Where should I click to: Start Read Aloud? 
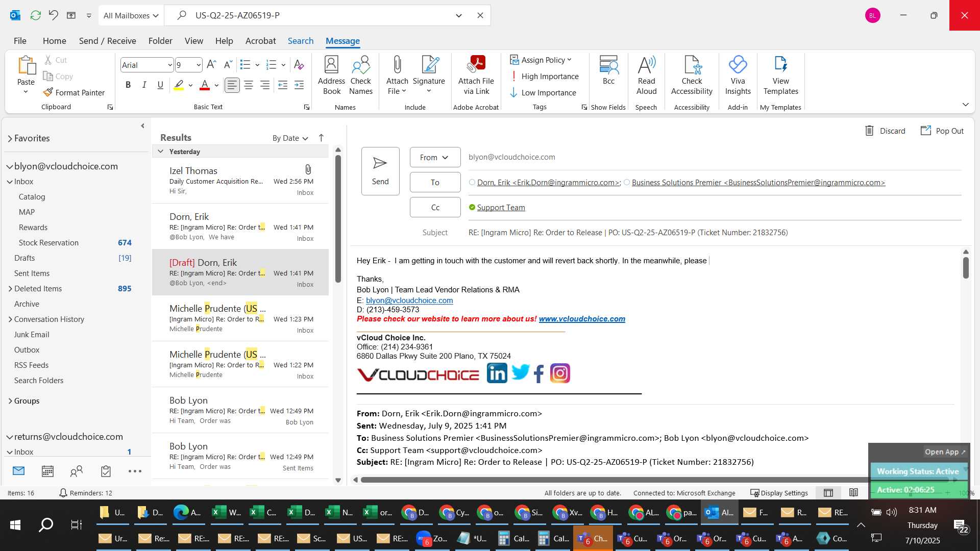coord(646,76)
